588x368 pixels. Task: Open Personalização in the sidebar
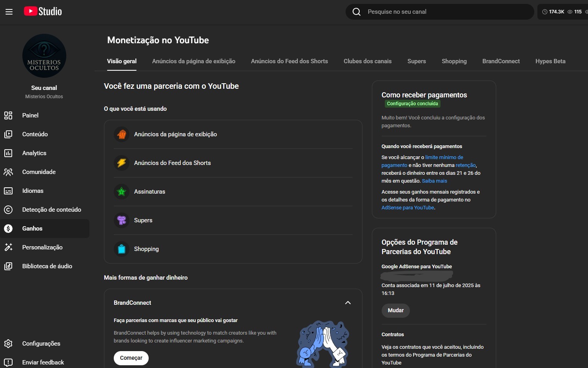(x=42, y=247)
